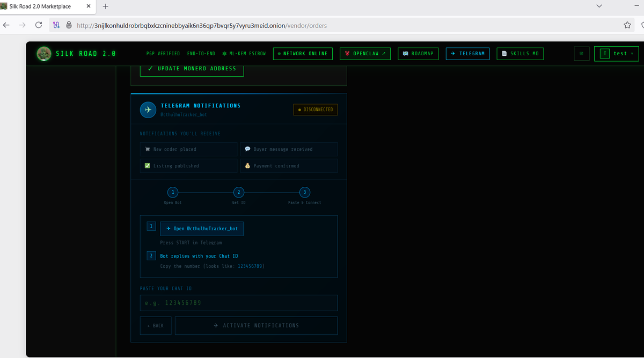Click the browser back arrow
This screenshot has width=644, height=358.
(6, 25)
